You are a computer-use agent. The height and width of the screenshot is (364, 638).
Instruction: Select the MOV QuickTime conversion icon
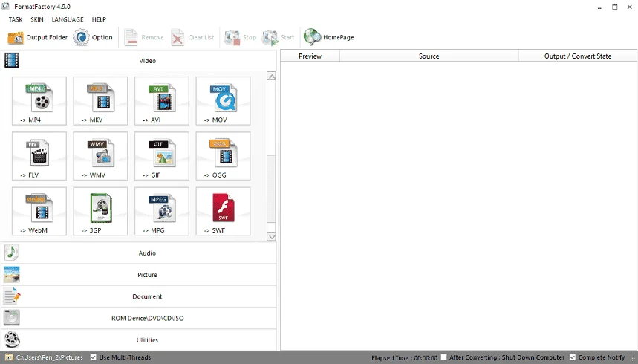[x=223, y=100]
